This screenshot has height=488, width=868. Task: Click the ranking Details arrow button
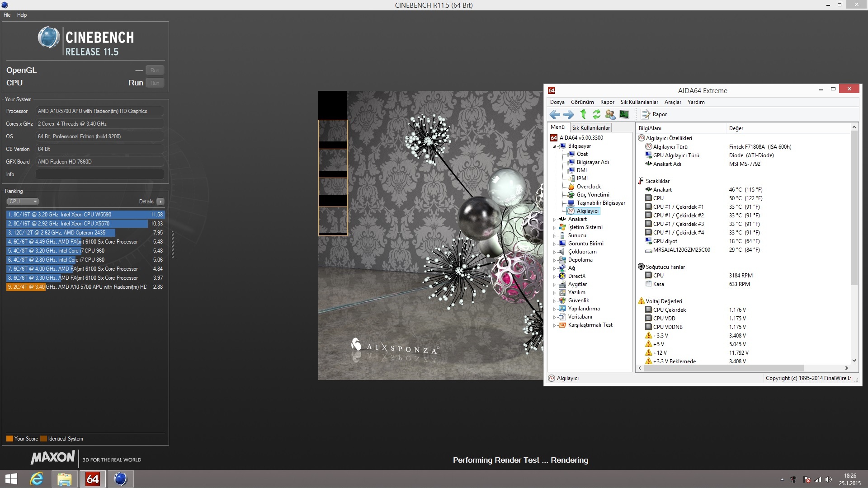160,202
